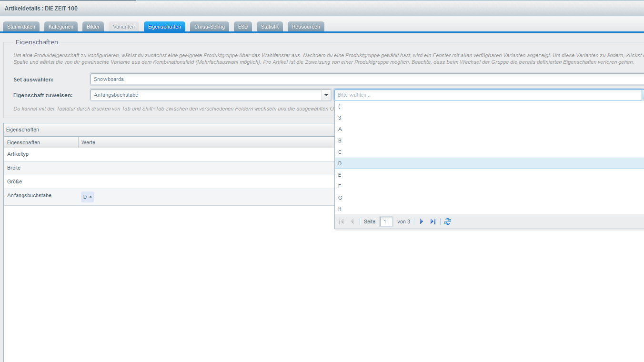Pick option G in the dropdown list
Viewport: 644px width, 362px height.
pyautogui.click(x=489, y=198)
